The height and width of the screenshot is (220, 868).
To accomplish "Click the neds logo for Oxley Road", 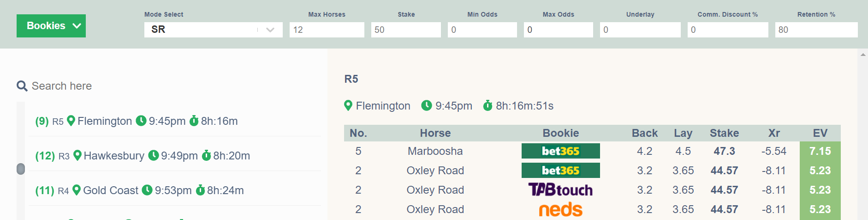I will (560, 210).
